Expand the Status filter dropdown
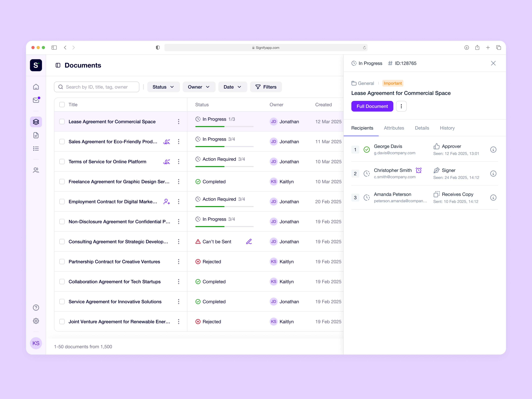This screenshot has width=532, height=399. click(163, 87)
